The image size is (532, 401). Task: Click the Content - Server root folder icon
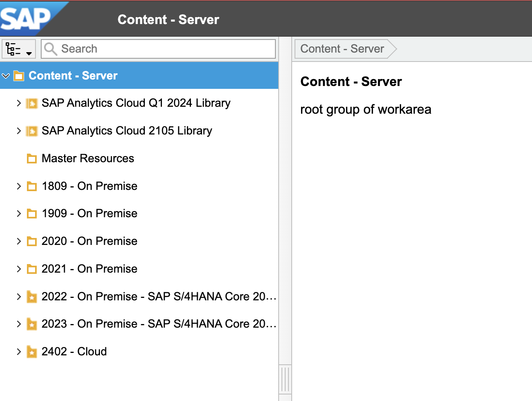(19, 76)
